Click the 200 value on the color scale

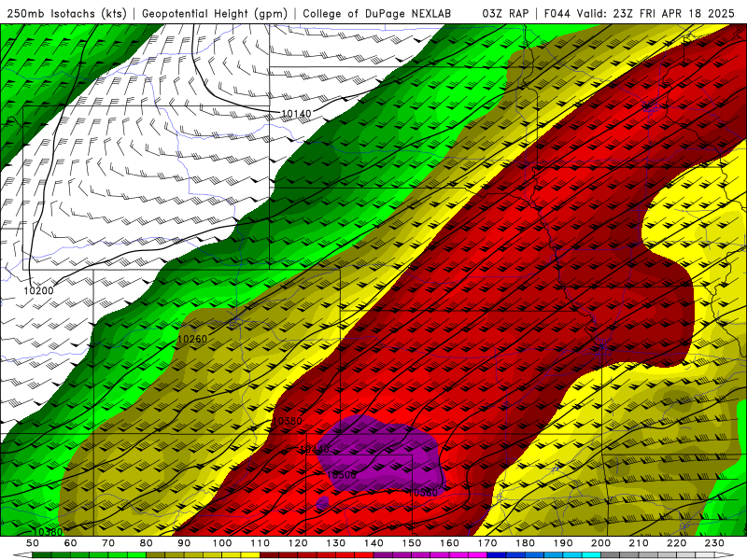pos(600,543)
